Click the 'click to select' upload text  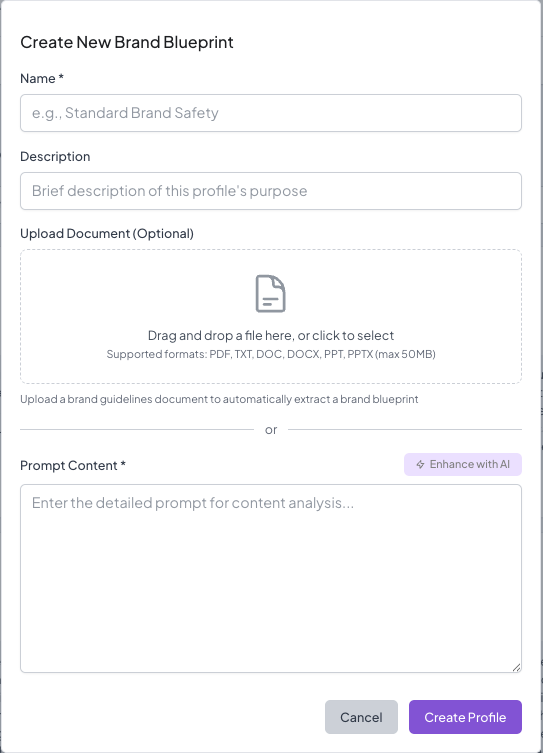pyautogui.click(x=353, y=335)
